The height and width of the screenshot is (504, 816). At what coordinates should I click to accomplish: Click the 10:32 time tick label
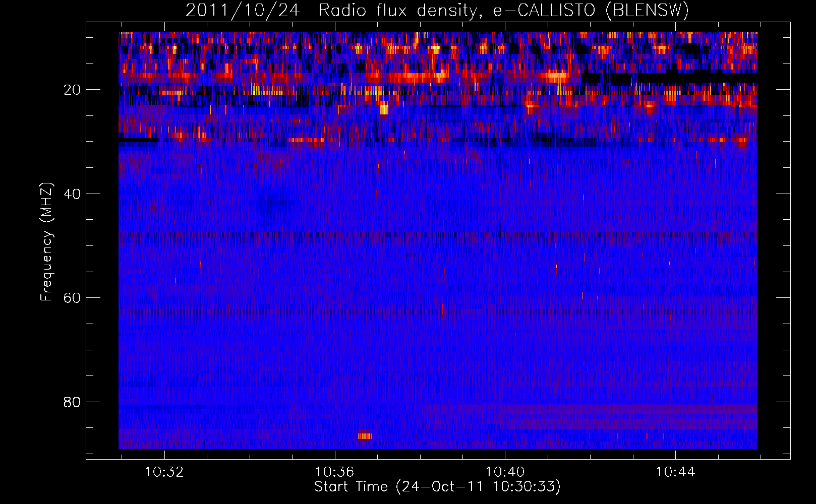164,472
